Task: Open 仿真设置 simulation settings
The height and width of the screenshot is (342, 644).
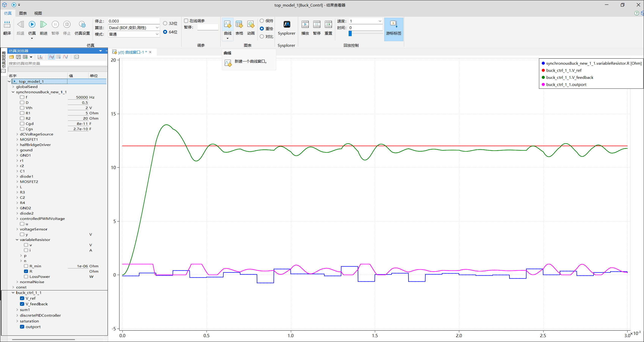Action: point(82,25)
